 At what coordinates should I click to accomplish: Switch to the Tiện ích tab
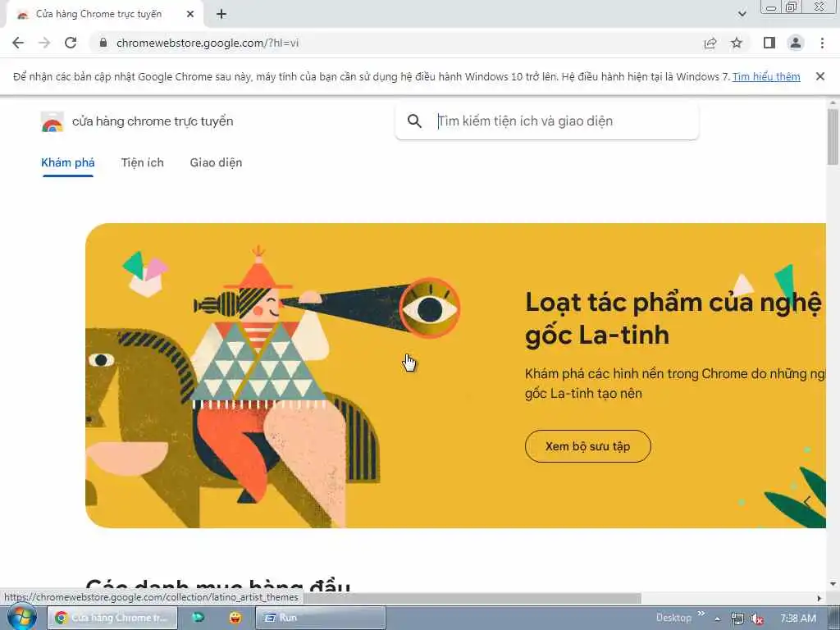[x=143, y=163]
